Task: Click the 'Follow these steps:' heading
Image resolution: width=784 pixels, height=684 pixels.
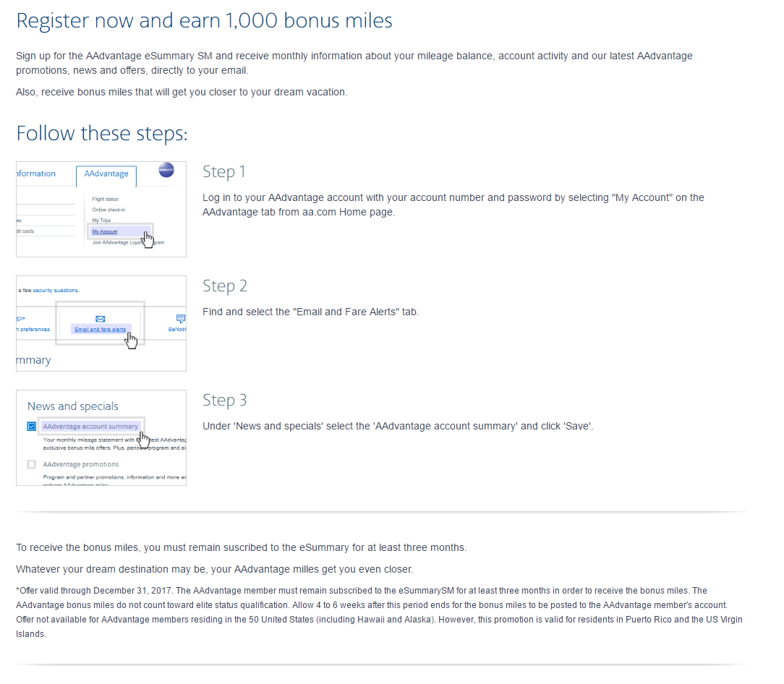Action: pos(101,134)
